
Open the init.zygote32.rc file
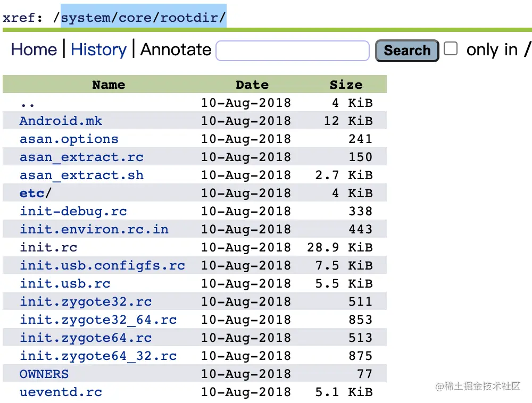tap(86, 302)
